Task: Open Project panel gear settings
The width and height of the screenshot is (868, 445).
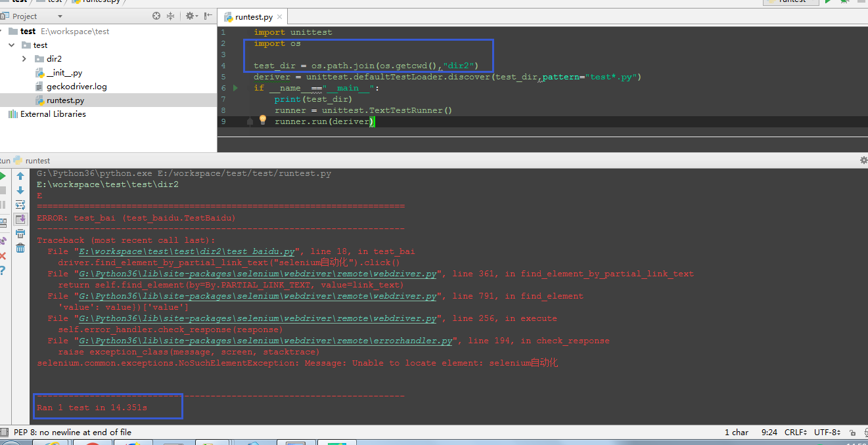Action: coord(191,16)
